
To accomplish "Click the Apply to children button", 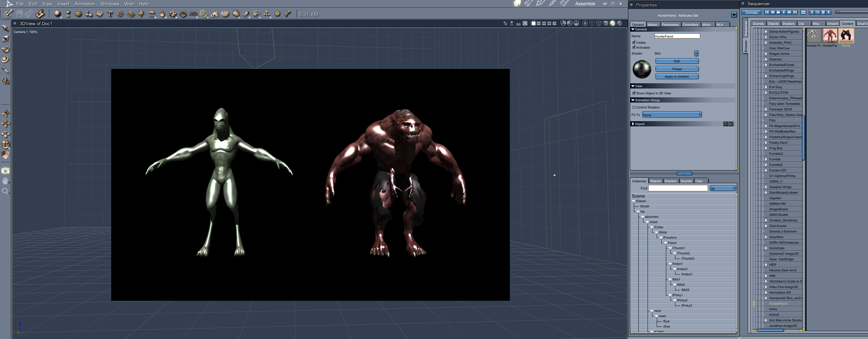I will [677, 77].
